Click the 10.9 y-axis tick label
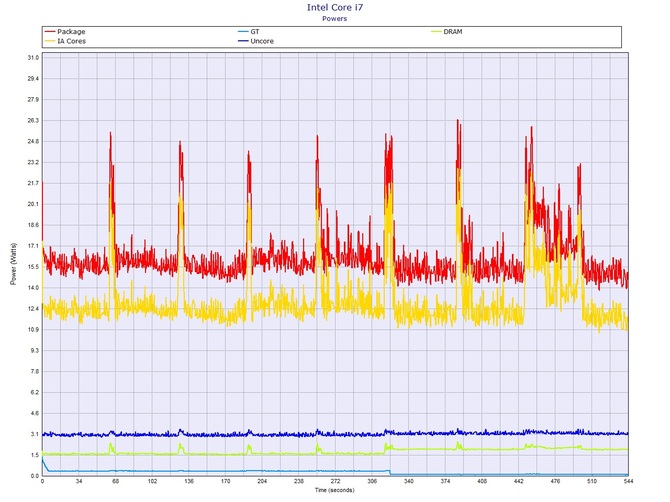Viewport: 670px width, 502px height. pyautogui.click(x=33, y=329)
